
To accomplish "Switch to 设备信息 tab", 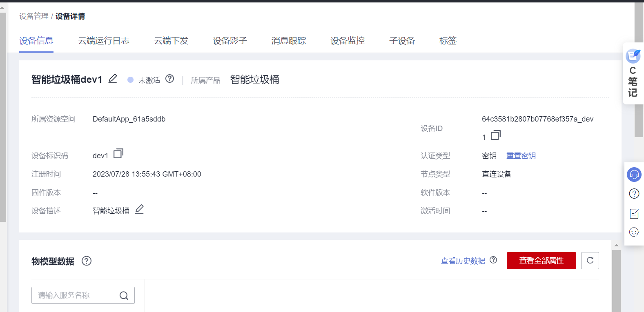I will [x=36, y=41].
